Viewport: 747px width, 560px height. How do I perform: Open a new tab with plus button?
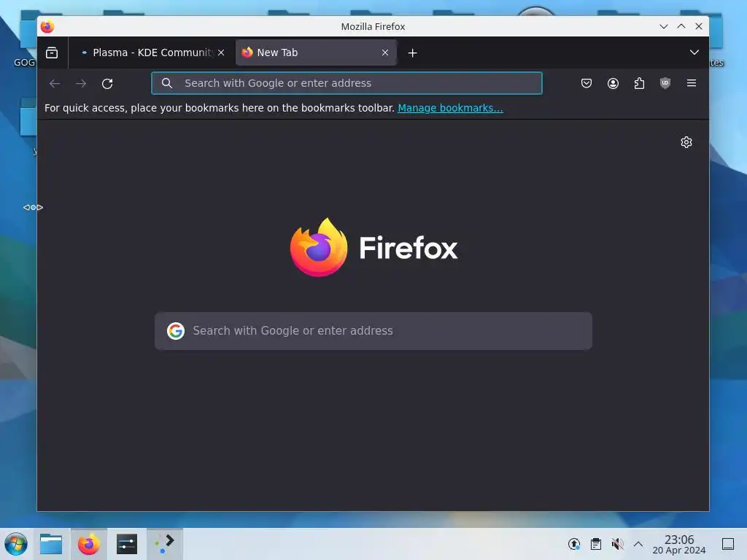[x=413, y=52]
